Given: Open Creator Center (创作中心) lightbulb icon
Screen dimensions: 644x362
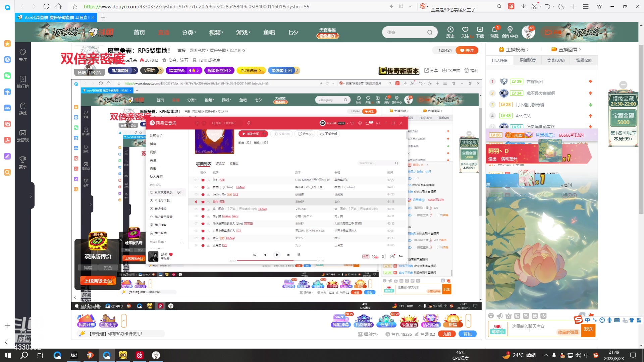Looking at the screenshot, I should tap(510, 32).
